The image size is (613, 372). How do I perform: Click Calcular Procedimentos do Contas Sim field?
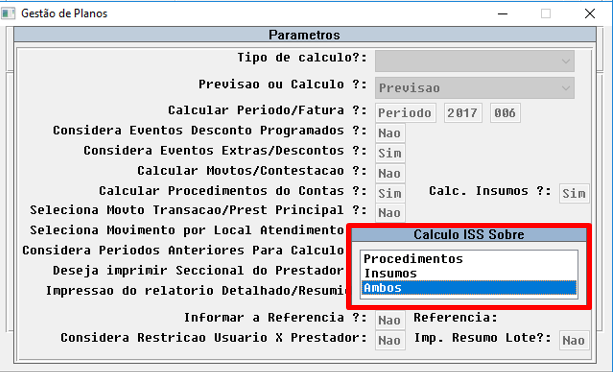pos(390,193)
